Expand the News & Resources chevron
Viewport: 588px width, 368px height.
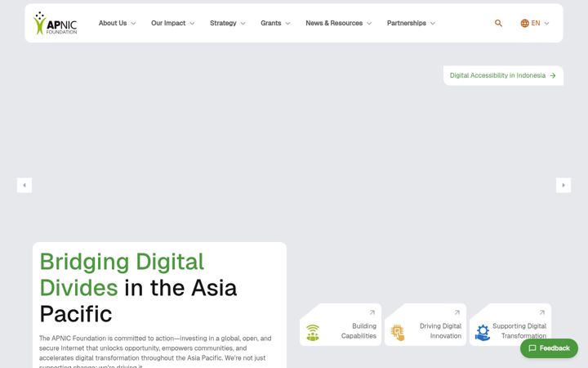click(x=369, y=23)
